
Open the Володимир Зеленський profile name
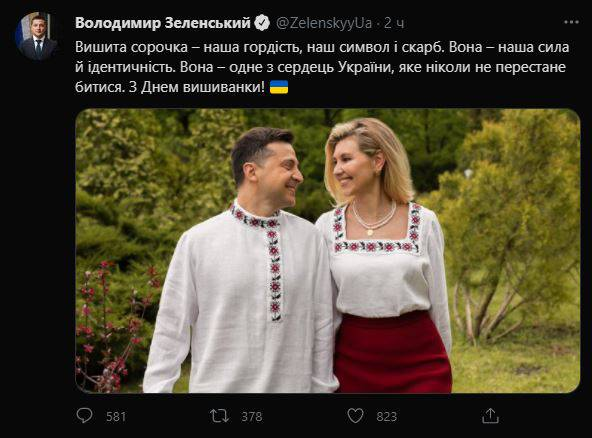click(163, 23)
